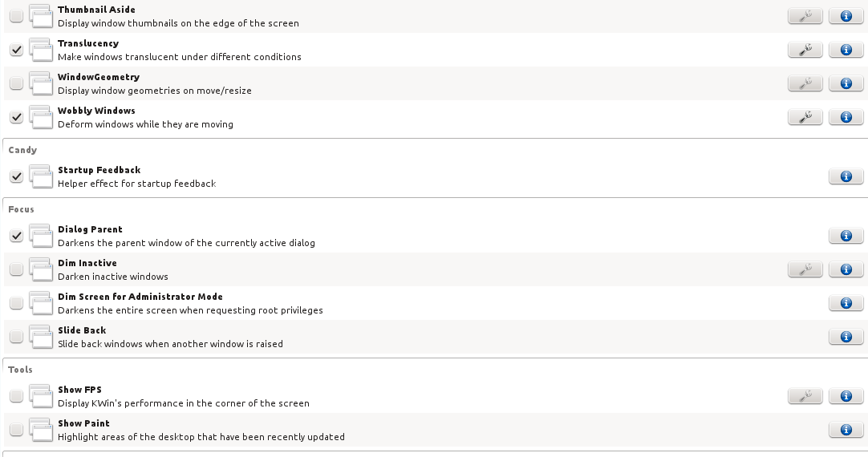Screen dimensions: 868x457
Task: Open Thumbnail Aside settings wrench
Action: point(805,16)
